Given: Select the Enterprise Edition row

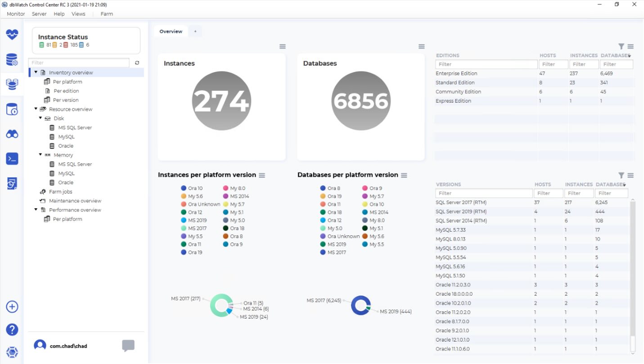Looking at the screenshot, I should pyautogui.click(x=535, y=73).
